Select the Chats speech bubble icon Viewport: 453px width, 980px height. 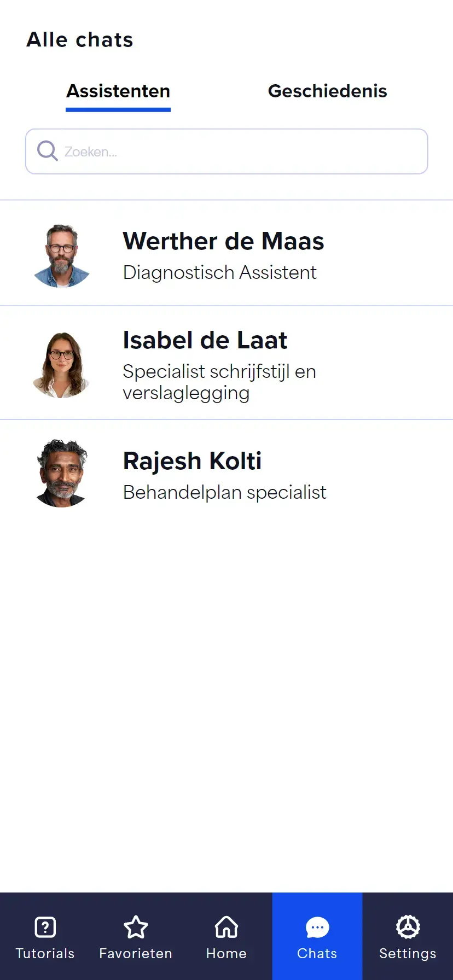tap(317, 927)
